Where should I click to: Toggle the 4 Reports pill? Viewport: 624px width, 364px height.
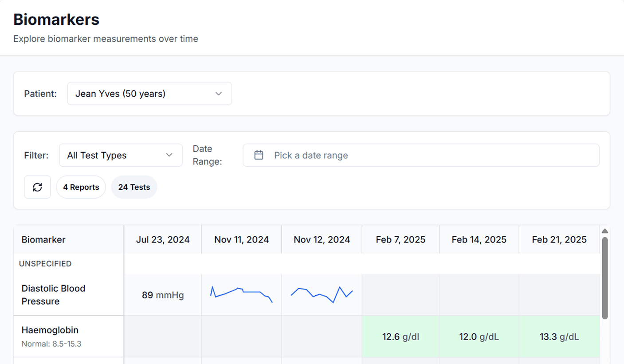81,187
